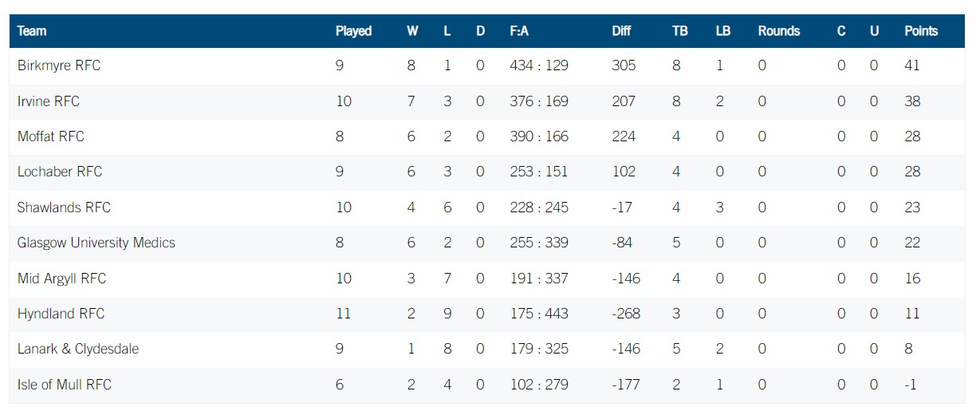
Task: Open Lanark & Clydesdale team entry
Action: tap(77, 349)
